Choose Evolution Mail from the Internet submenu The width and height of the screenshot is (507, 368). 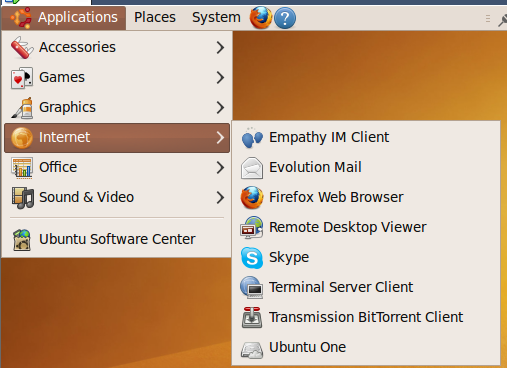[x=366, y=168]
